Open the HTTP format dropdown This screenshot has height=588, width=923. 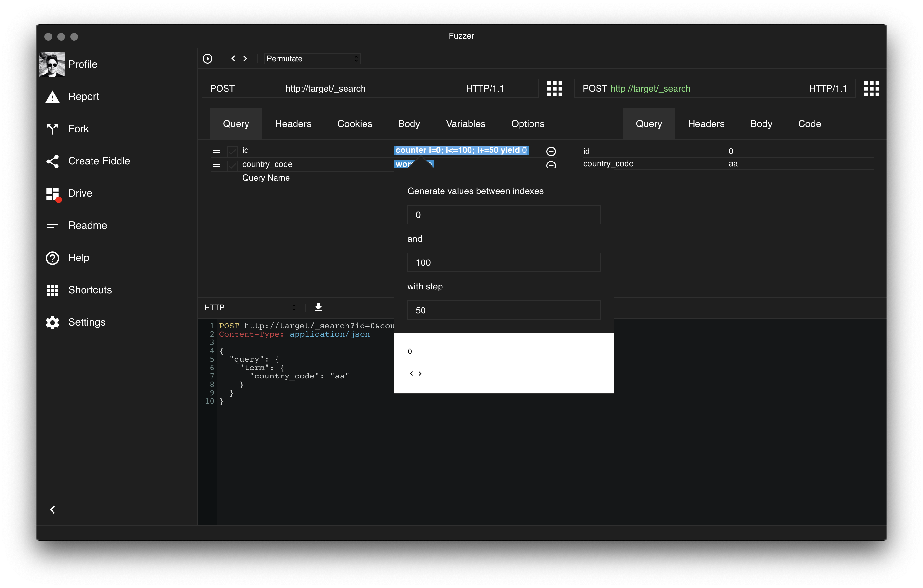[x=249, y=308]
